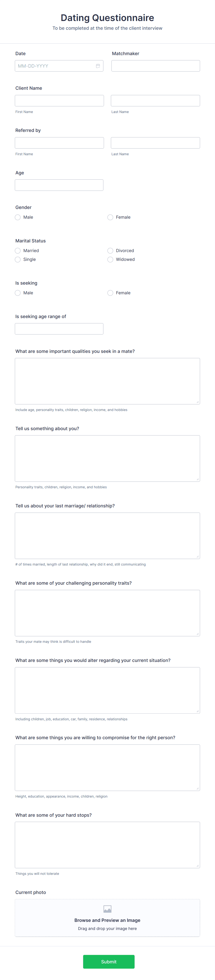Focus the Matchmaker input field
The height and width of the screenshot is (980, 215).
click(155, 66)
